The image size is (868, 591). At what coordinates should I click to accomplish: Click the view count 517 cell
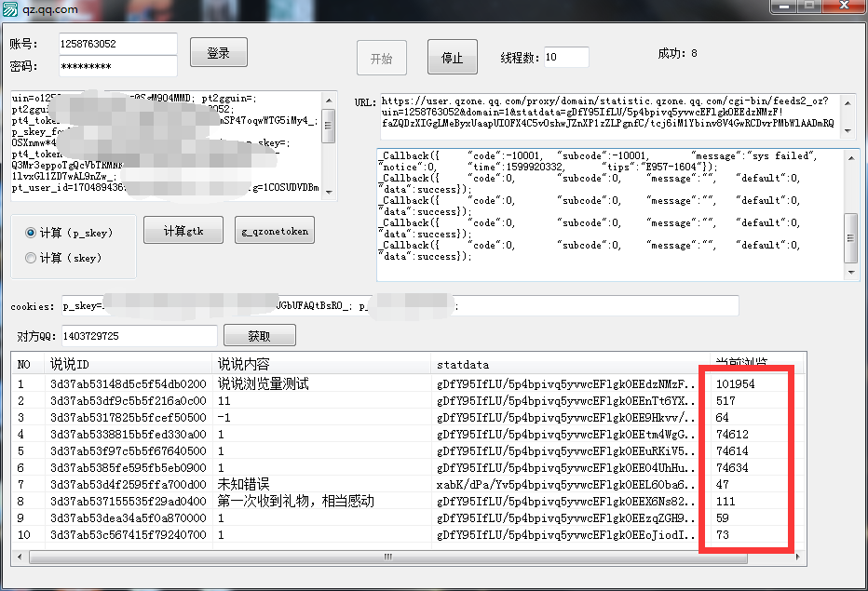coord(726,400)
